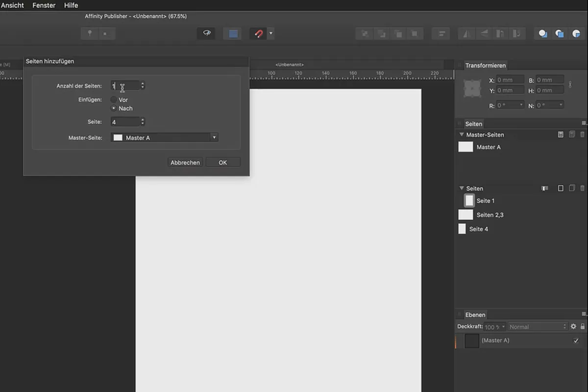Select the Seite 1 thumbnail
588x392 pixels.
click(469, 200)
